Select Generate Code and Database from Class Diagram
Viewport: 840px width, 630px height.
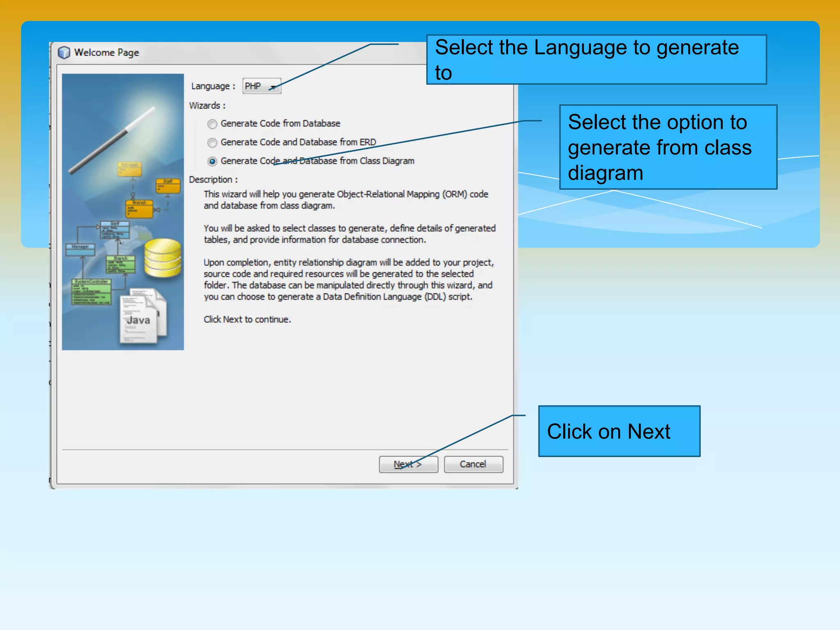click(x=212, y=161)
